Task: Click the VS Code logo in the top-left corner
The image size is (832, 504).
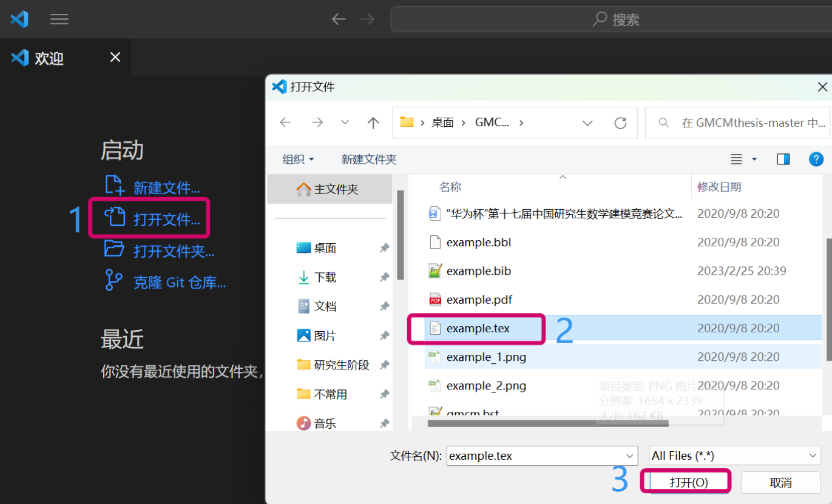Action: pos(19,19)
